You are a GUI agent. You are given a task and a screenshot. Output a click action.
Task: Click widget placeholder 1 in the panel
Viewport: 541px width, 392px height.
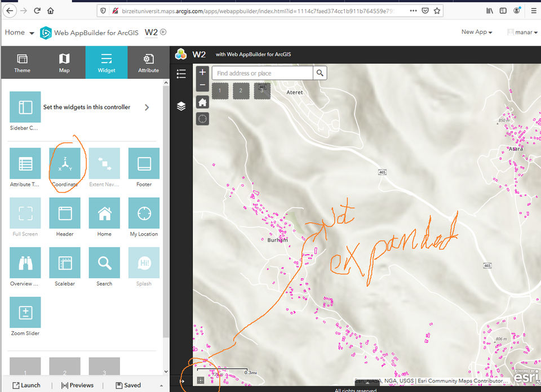[25, 366]
